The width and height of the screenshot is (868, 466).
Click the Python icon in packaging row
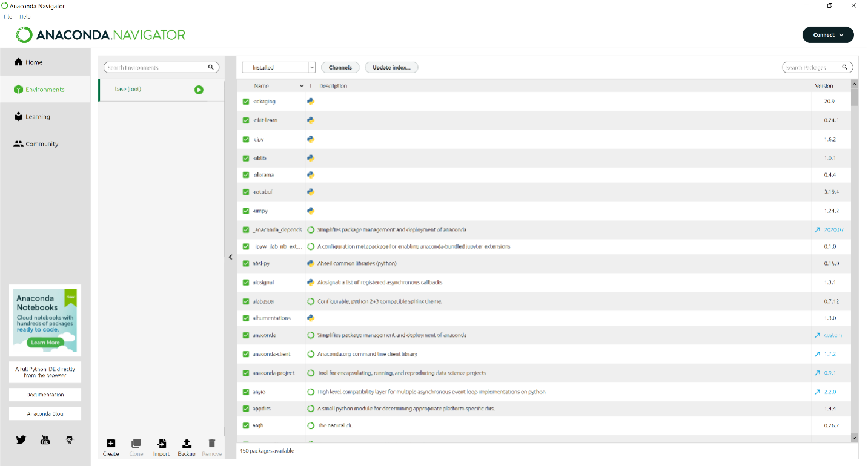pyautogui.click(x=311, y=102)
